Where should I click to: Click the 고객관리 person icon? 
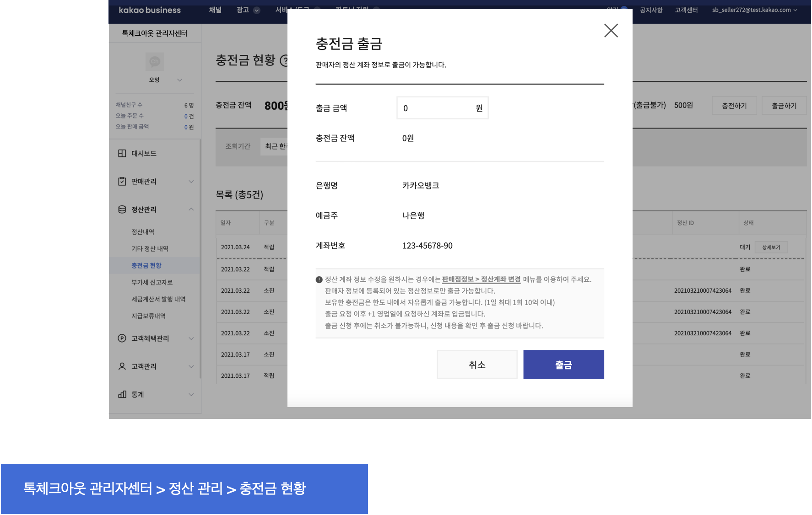122,366
